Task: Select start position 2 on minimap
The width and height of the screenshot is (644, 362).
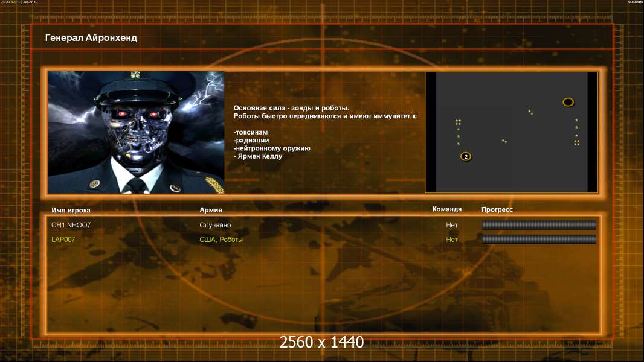Action: 466,157
